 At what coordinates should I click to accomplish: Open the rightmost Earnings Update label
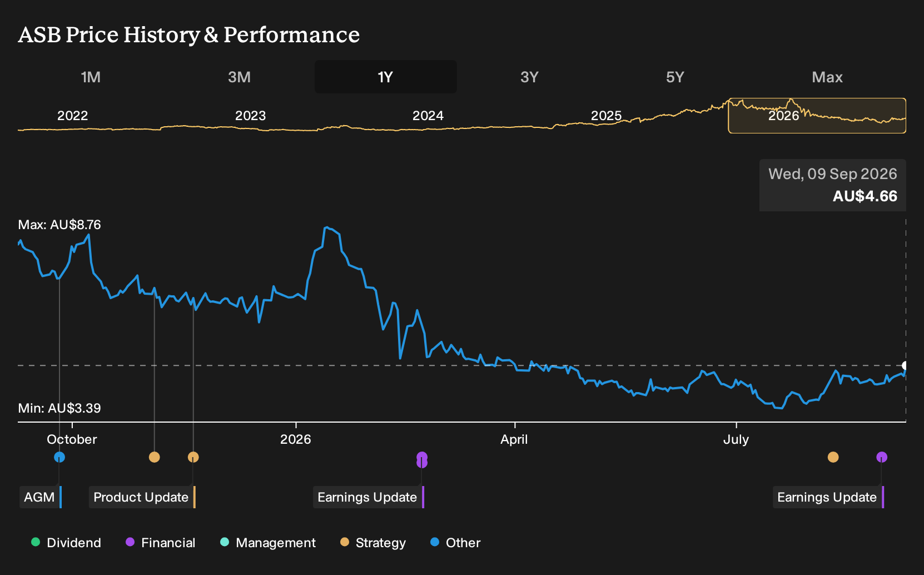coord(828,497)
